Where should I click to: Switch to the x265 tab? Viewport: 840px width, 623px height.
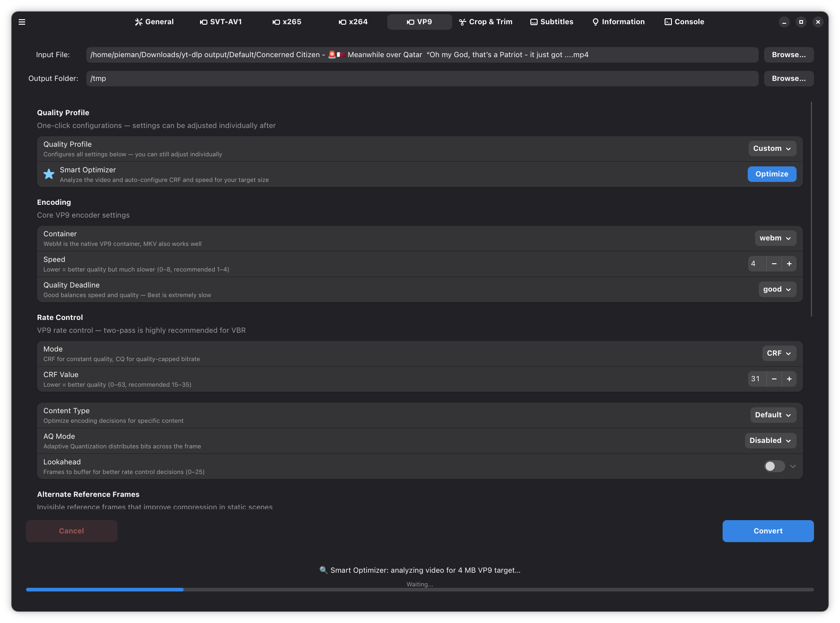pyautogui.click(x=287, y=22)
